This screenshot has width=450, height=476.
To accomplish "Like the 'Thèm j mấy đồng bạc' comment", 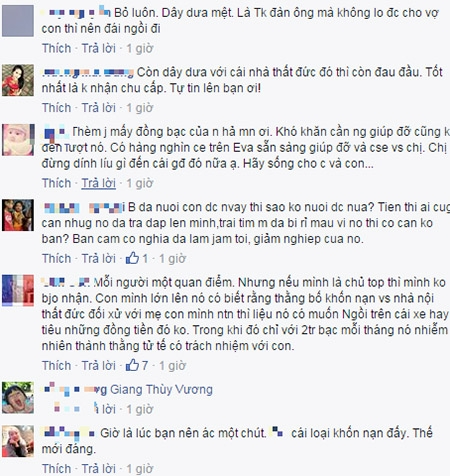I will tap(56, 183).
